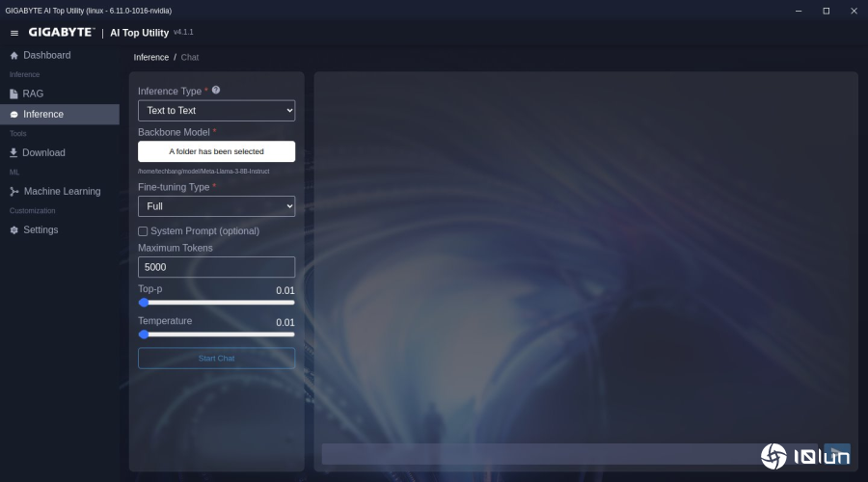Click the Inference chat bubble icon
The image size is (868, 482).
(x=14, y=115)
